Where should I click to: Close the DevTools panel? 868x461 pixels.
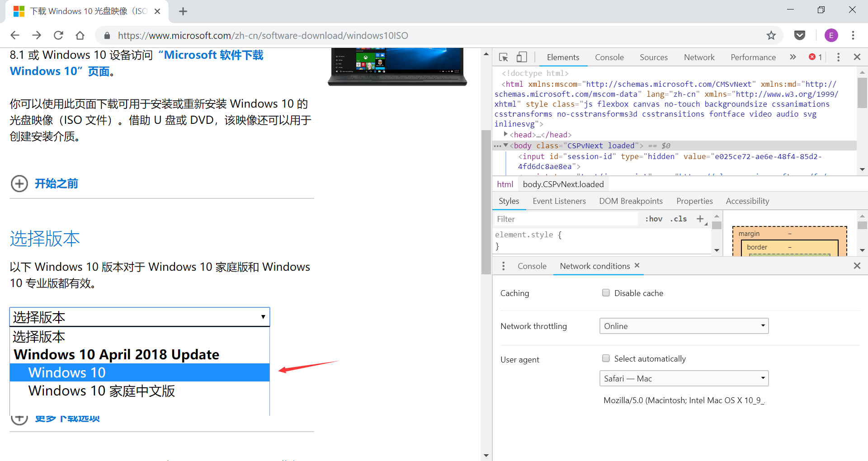click(857, 57)
